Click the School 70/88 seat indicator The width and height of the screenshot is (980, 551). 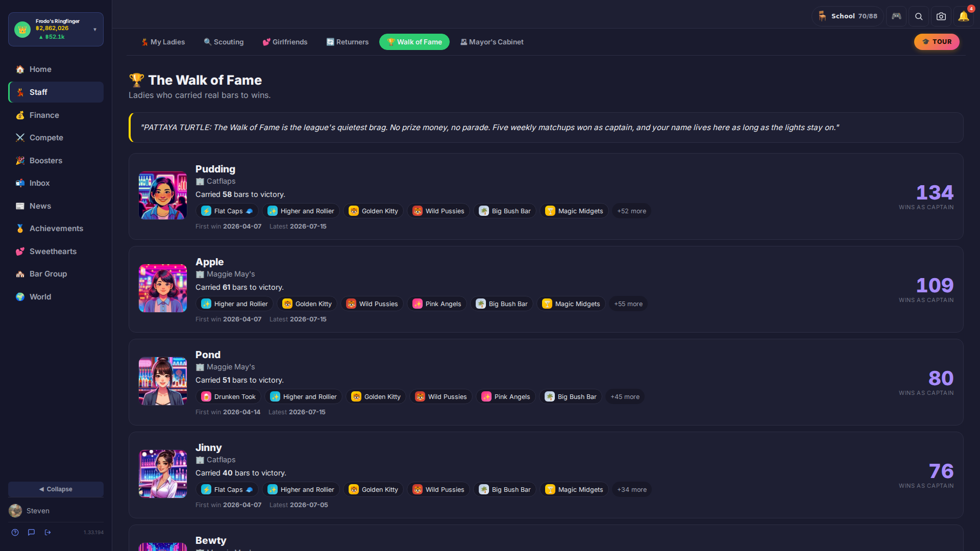click(x=847, y=16)
